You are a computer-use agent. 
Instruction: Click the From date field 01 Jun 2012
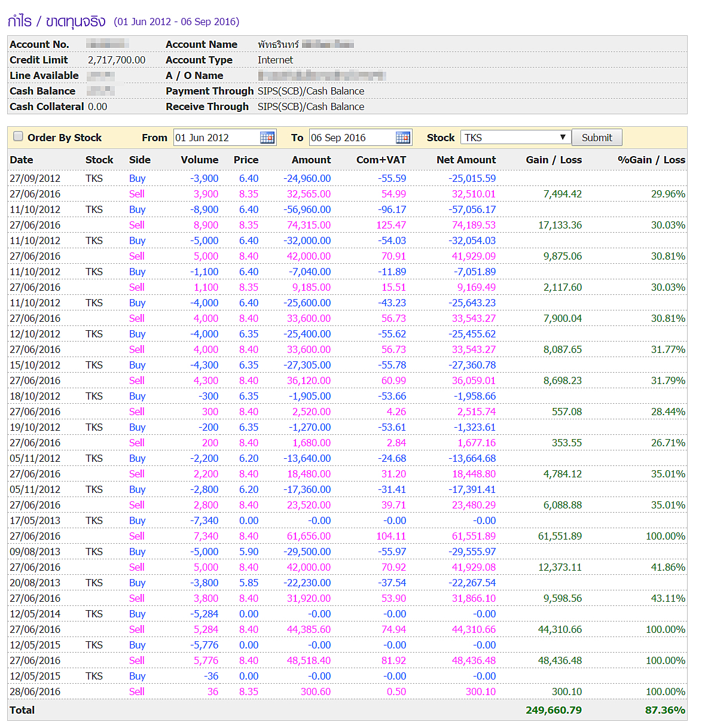(216, 138)
